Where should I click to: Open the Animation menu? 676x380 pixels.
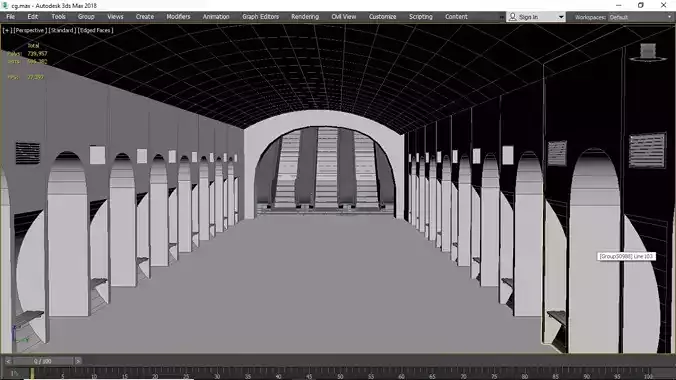click(x=216, y=17)
